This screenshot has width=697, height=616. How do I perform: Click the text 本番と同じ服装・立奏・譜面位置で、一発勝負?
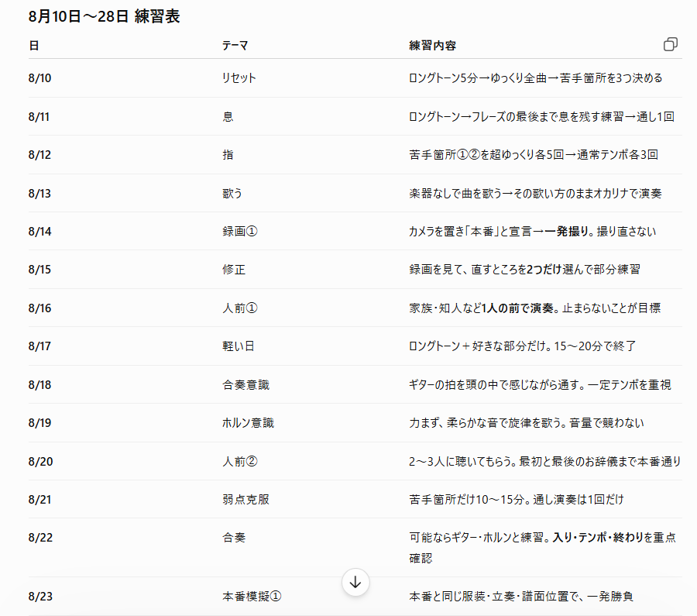[521, 596]
